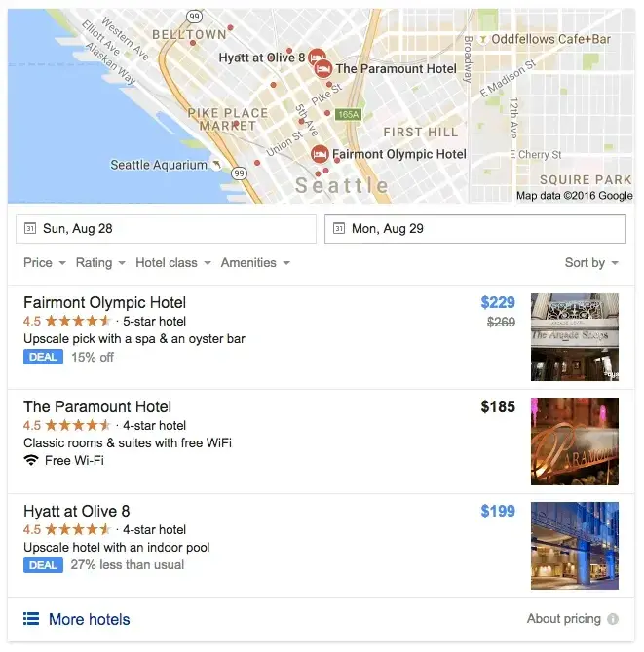Select the Sun, Aug 28 check-in field

pos(166,229)
